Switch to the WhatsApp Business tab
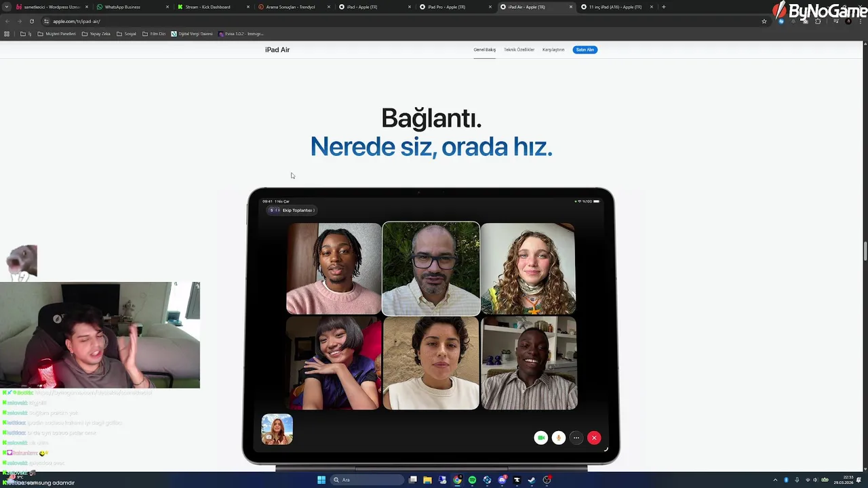 pyautogui.click(x=132, y=7)
